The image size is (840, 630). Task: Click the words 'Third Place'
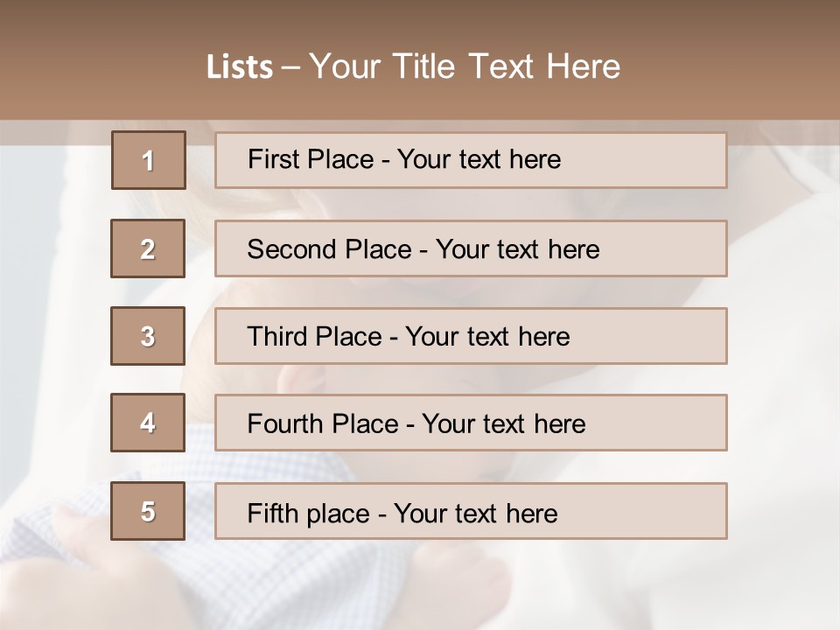click(x=315, y=337)
